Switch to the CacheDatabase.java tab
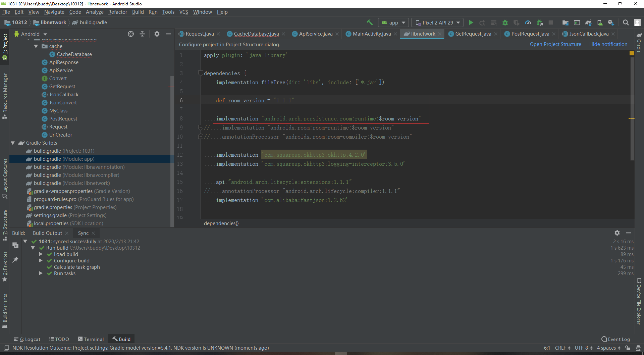The width and height of the screenshot is (644, 355). coord(256,34)
